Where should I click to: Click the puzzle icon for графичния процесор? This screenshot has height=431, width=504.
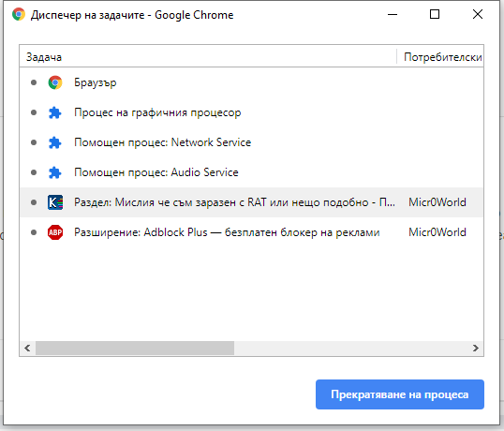click(55, 112)
